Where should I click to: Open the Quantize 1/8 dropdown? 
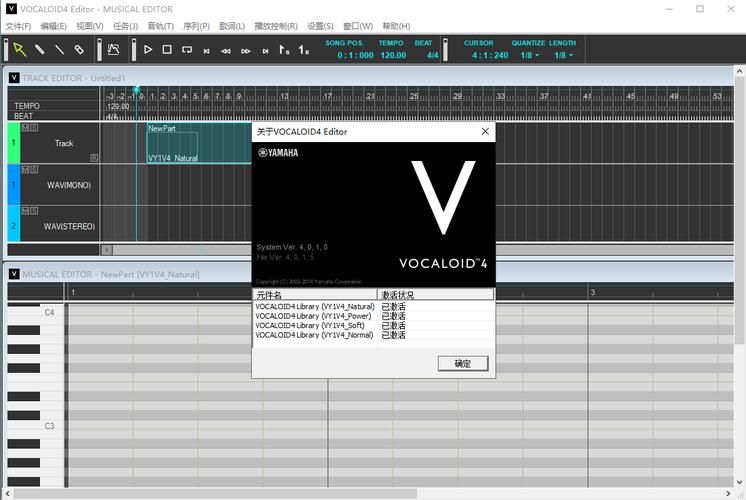(x=530, y=55)
